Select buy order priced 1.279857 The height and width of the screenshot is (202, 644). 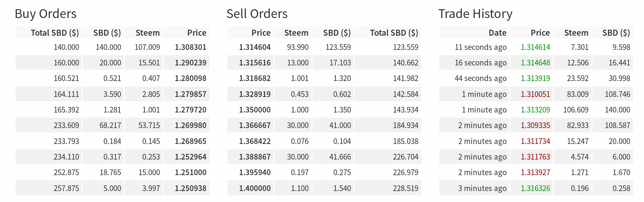pos(112,94)
